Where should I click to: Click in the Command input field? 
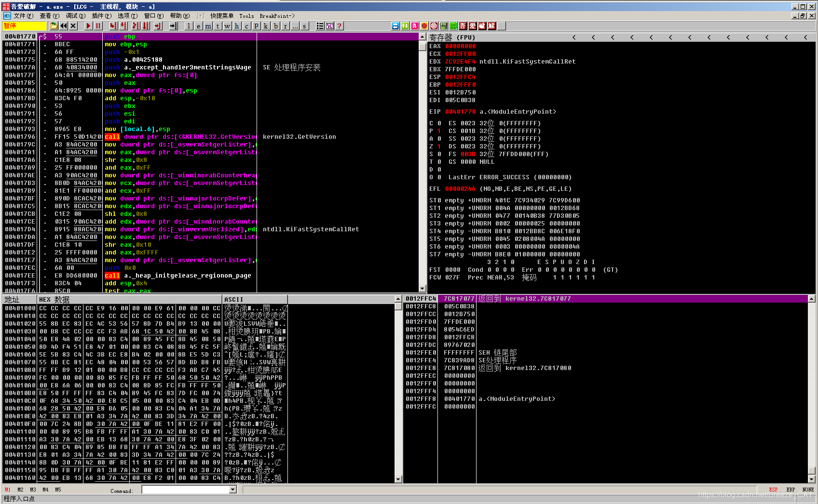point(186,490)
